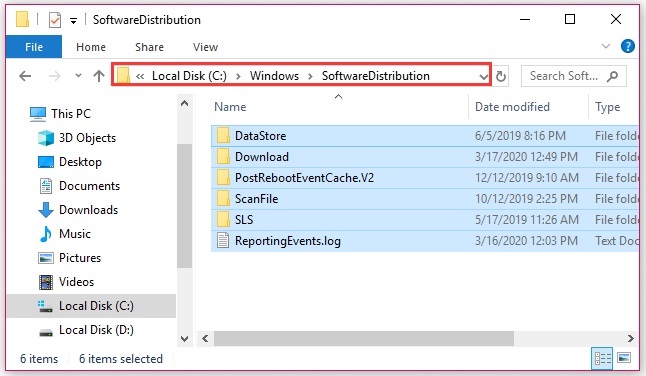Click the Local Disk (C:) breadcrumb
Screen dimensions: 646x376
(x=189, y=76)
